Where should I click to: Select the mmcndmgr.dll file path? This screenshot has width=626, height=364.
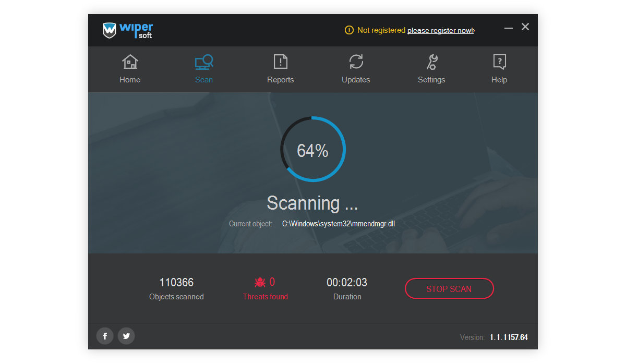339,224
